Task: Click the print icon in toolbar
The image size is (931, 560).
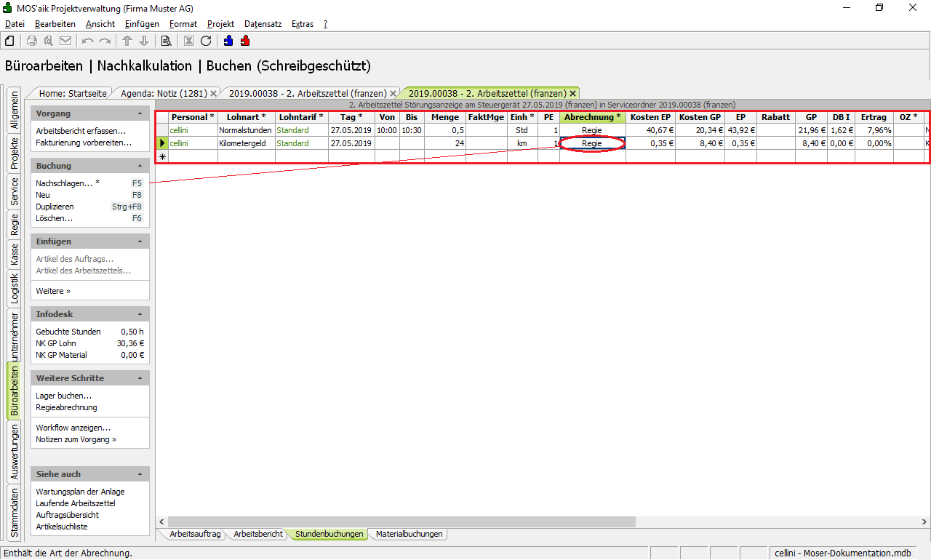Action: pos(32,41)
